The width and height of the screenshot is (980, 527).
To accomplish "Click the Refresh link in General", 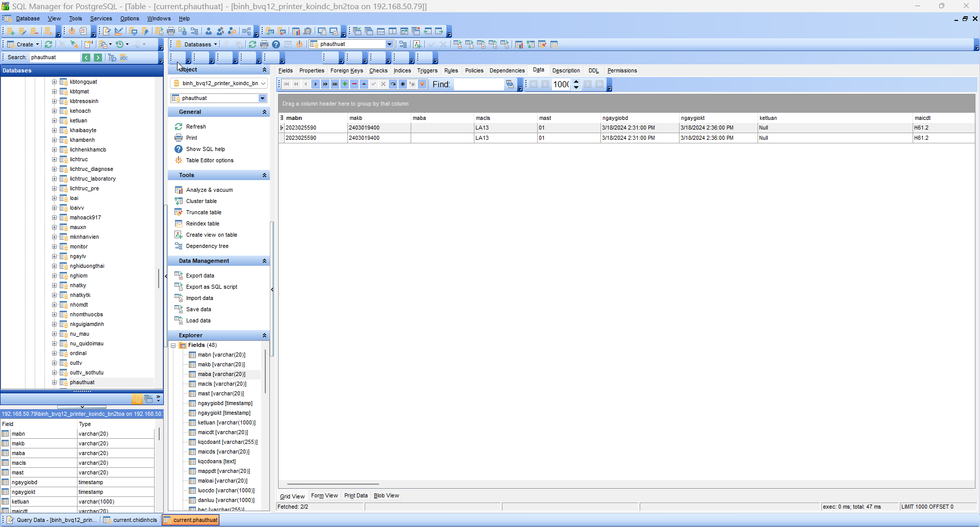I will click(196, 127).
